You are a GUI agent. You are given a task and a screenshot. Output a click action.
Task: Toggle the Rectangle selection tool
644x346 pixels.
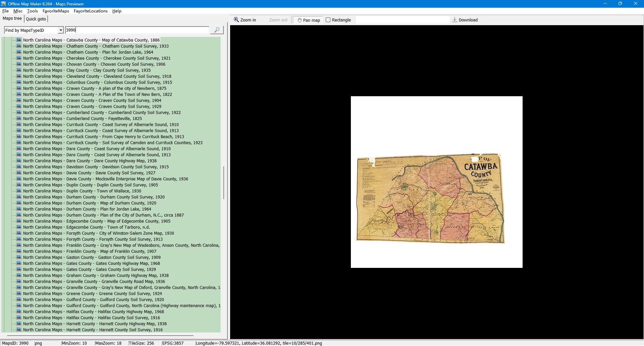click(338, 20)
